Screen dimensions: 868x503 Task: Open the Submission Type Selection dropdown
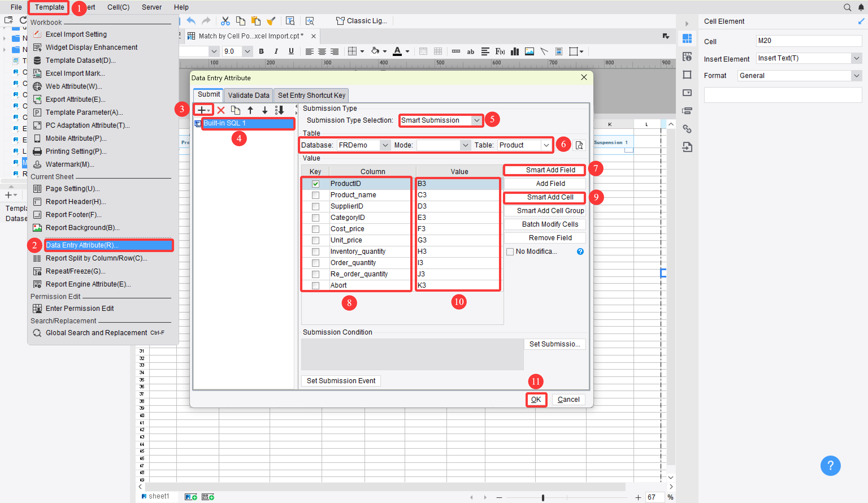pos(477,120)
